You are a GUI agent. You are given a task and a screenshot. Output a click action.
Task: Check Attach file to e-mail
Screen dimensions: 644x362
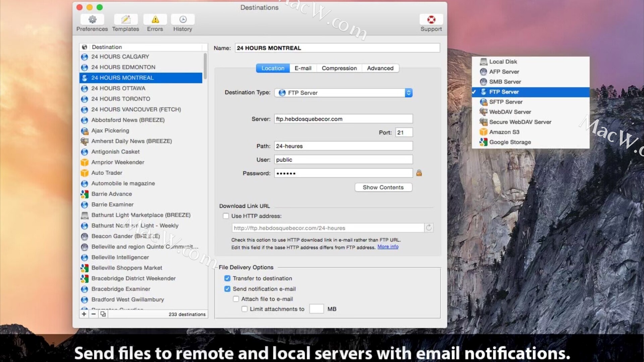[236, 299]
